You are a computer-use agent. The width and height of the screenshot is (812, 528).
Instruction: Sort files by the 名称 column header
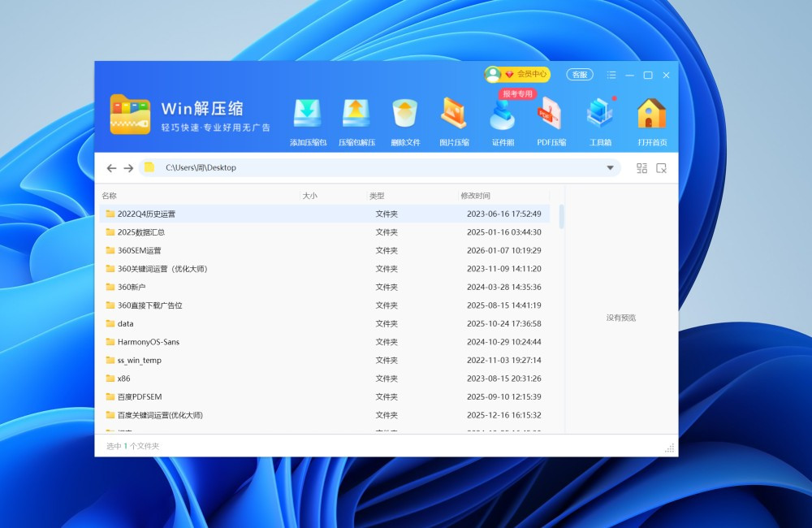[110, 196]
